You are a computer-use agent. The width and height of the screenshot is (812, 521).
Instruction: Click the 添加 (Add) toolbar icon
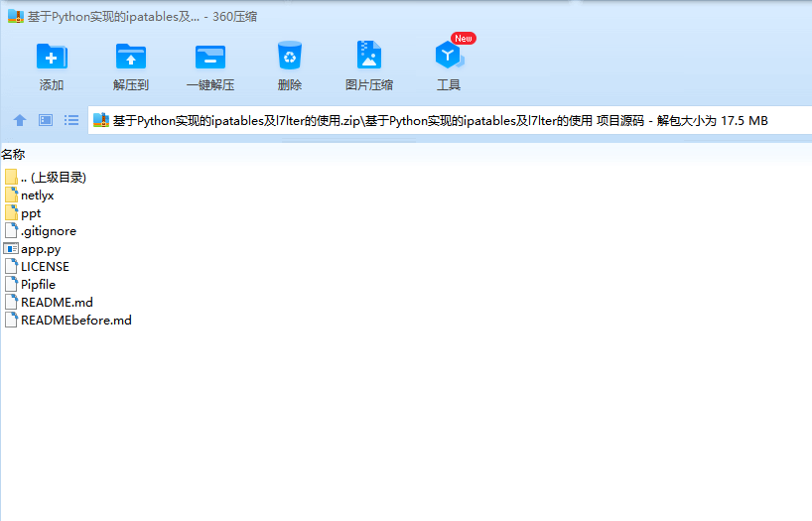pyautogui.click(x=52, y=56)
